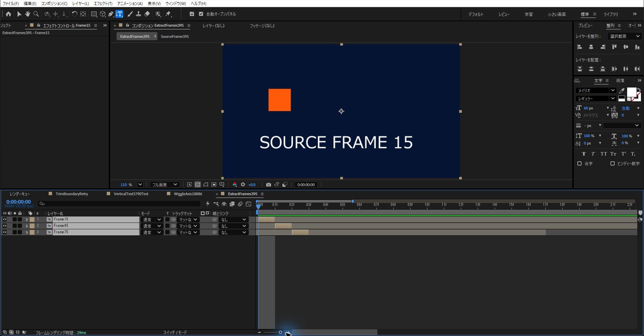
Task: Open the ファイル(F) menu
Action: [x=11, y=3]
